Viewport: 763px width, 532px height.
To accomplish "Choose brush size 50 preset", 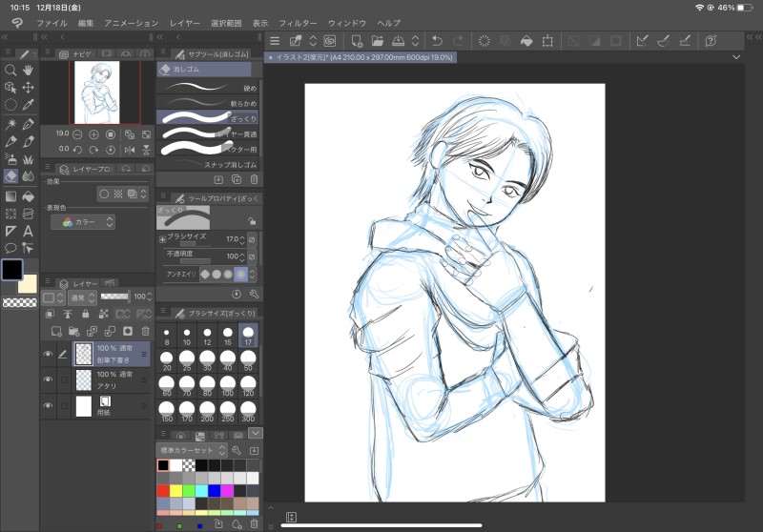I will tap(248, 362).
